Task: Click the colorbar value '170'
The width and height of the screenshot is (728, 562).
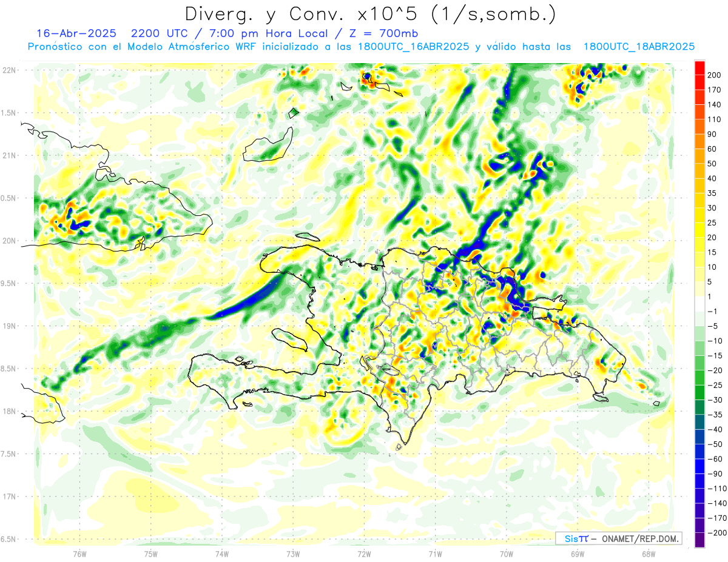Action: [x=714, y=90]
